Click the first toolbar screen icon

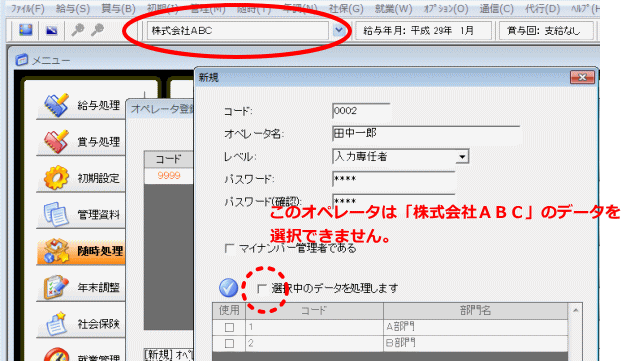tap(26, 30)
